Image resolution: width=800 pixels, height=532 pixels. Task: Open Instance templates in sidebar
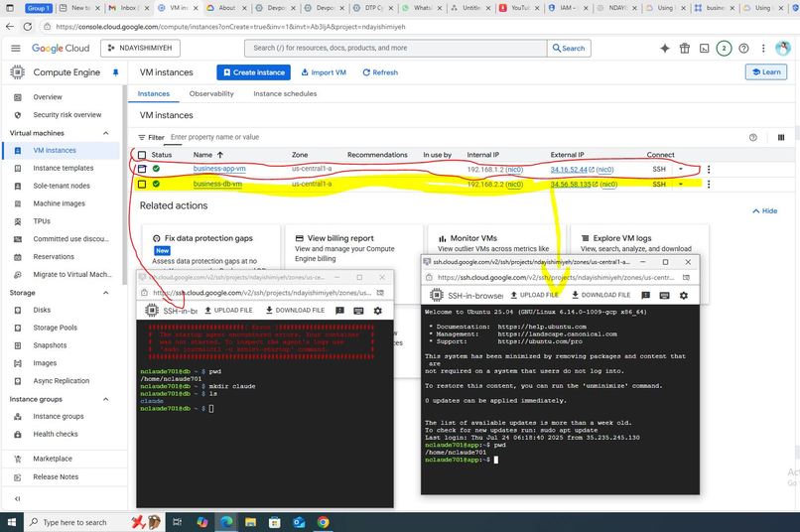pyautogui.click(x=64, y=168)
